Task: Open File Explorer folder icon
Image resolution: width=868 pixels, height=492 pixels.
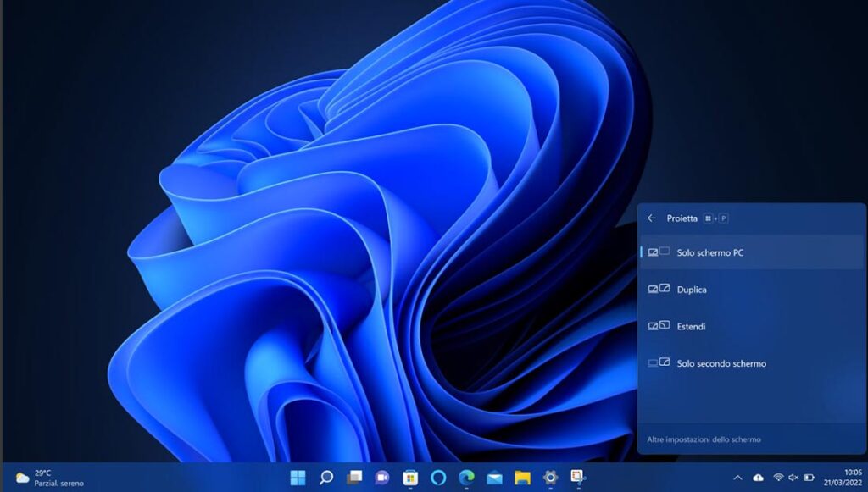Action: [x=522, y=477]
